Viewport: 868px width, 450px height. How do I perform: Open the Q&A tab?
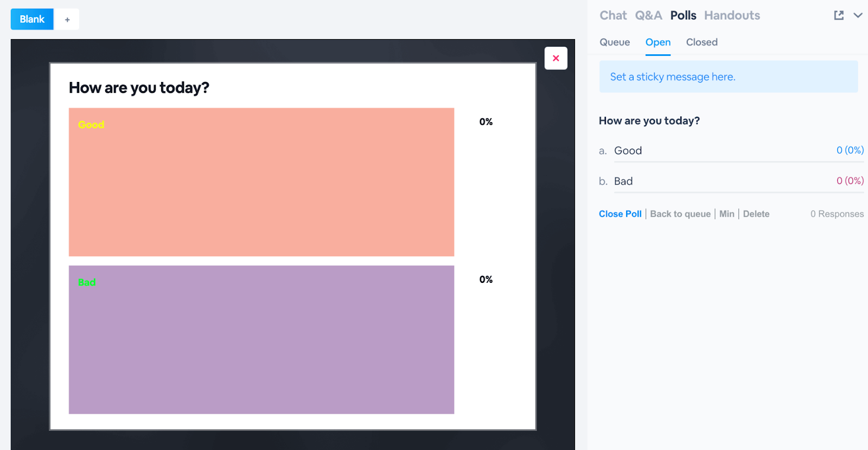pos(648,15)
